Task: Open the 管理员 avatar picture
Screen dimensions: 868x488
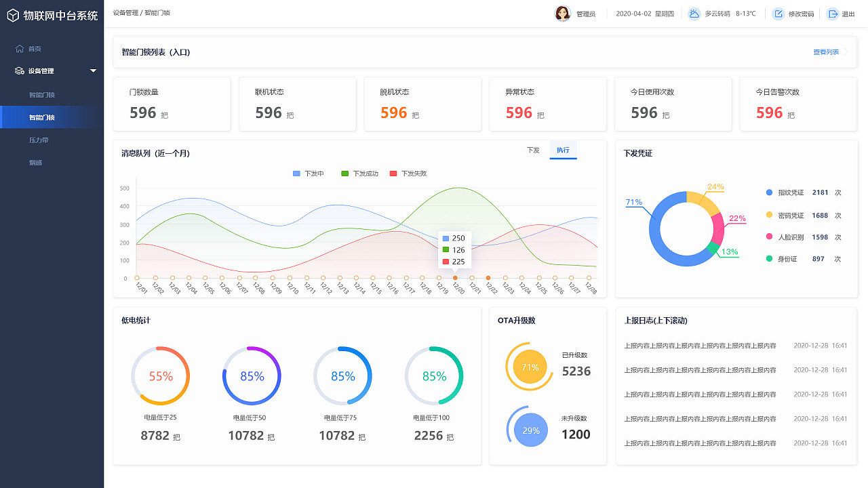Action: coord(563,14)
